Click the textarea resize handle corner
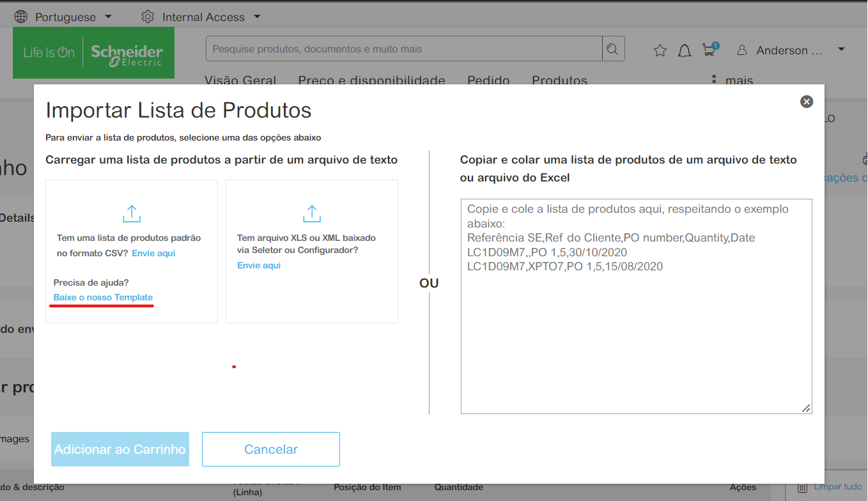The height and width of the screenshot is (501, 868). pos(807,408)
